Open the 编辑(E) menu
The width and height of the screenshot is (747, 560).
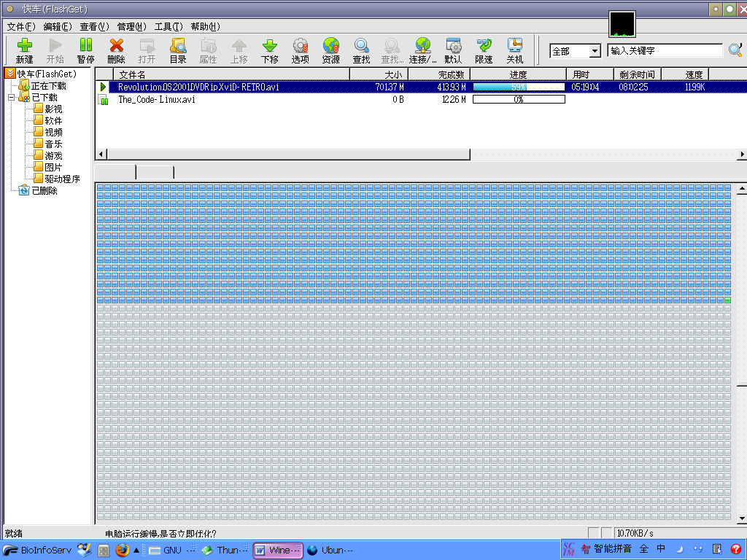coord(58,27)
